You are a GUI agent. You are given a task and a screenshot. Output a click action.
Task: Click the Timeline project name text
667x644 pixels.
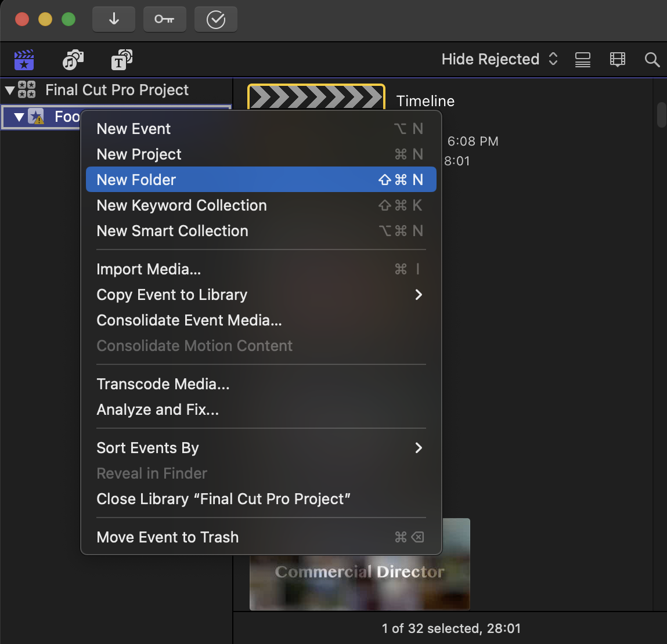click(426, 101)
